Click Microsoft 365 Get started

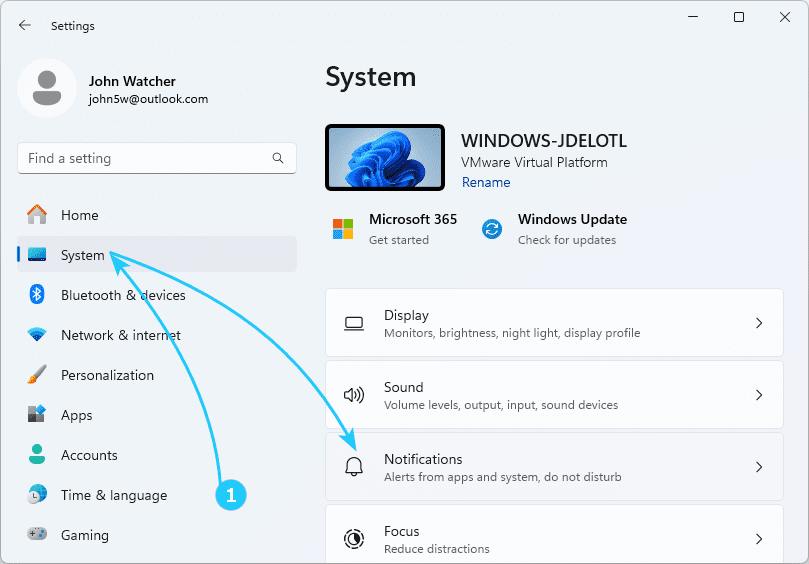[x=412, y=229]
